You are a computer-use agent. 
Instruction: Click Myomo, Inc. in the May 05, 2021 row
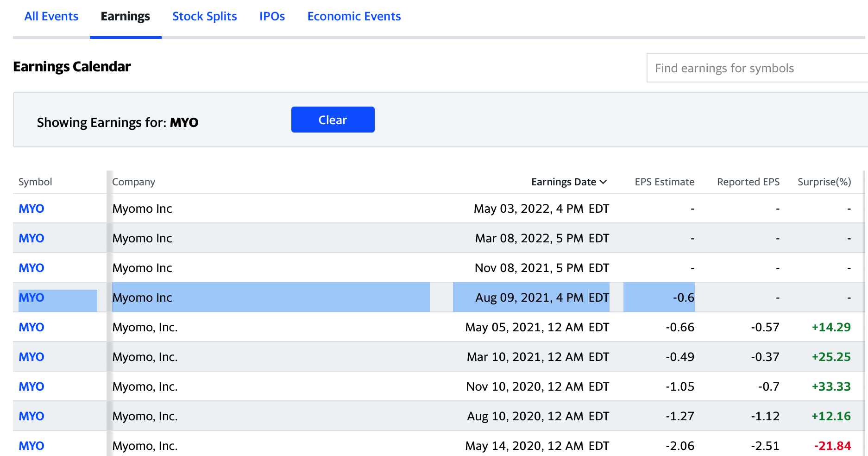click(145, 327)
